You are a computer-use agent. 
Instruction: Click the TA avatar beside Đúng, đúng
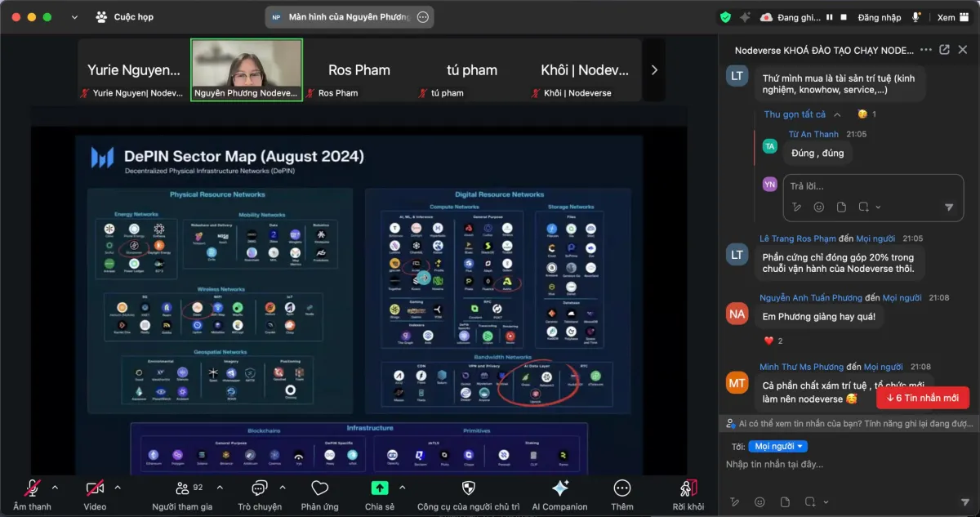(x=769, y=146)
